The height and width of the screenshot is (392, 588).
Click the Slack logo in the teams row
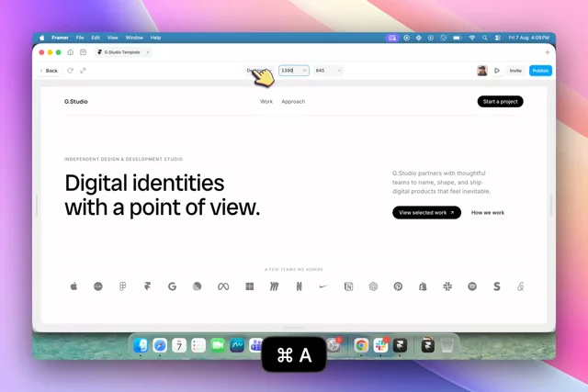pos(447,286)
